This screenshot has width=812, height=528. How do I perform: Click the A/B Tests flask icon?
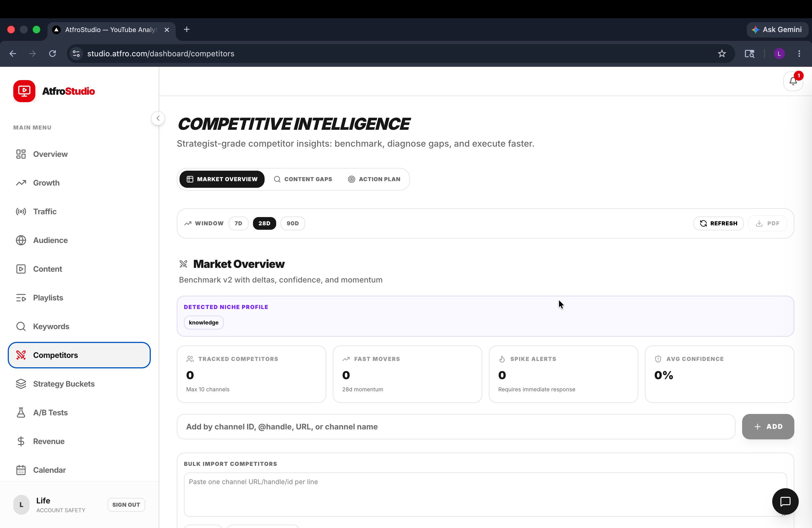tap(21, 412)
